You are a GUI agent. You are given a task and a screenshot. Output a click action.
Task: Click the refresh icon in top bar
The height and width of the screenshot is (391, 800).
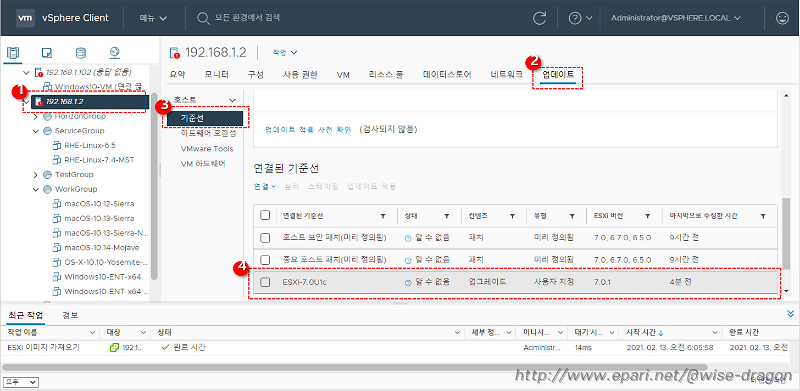(x=539, y=18)
